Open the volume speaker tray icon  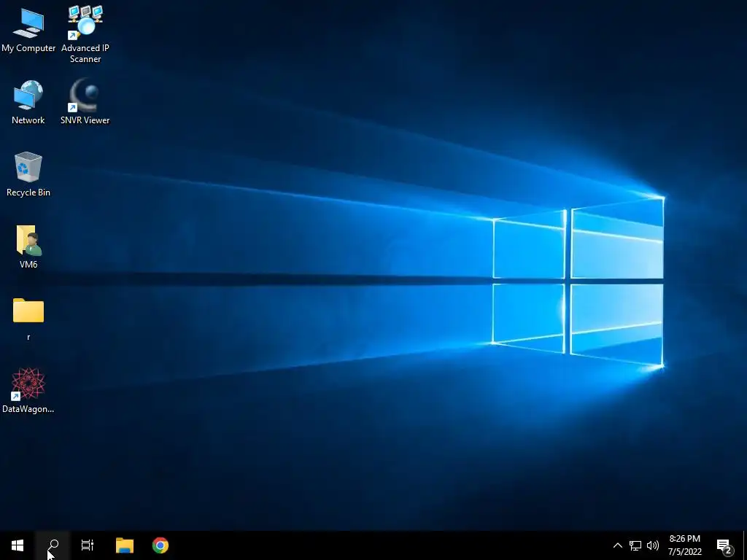point(653,545)
